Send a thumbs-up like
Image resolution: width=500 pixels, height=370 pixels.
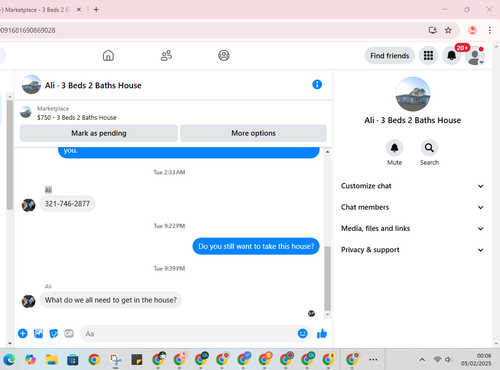(x=322, y=333)
